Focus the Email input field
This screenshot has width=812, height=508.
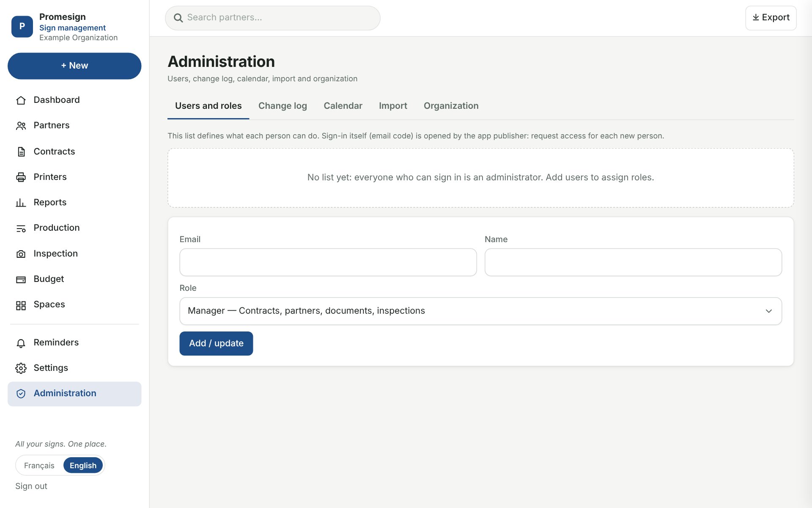(x=328, y=262)
